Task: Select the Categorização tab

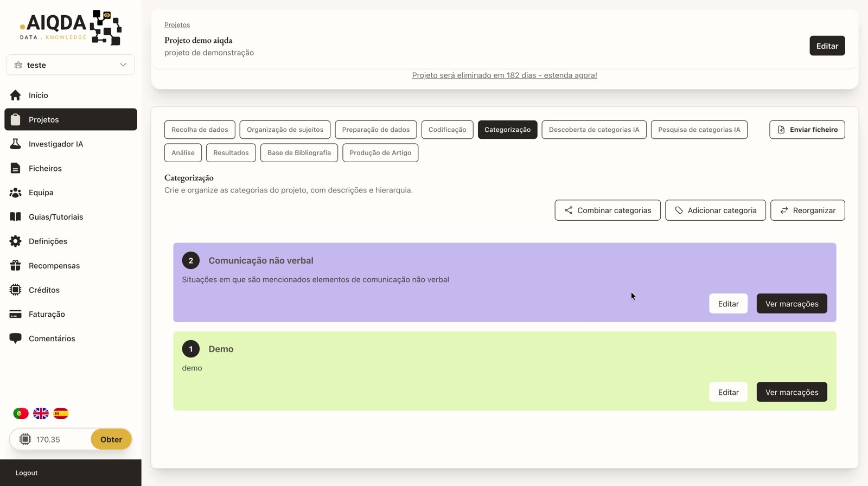Action: (x=508, y=130)
